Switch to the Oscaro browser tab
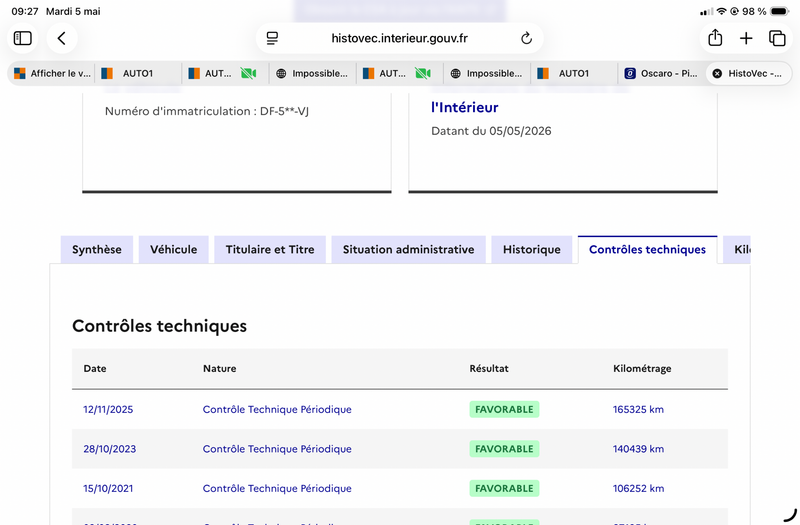800x525 pixels. point(661,73)
